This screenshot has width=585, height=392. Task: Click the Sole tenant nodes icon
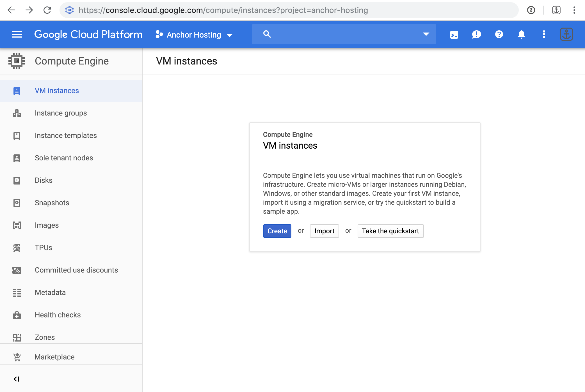[17, 158]
